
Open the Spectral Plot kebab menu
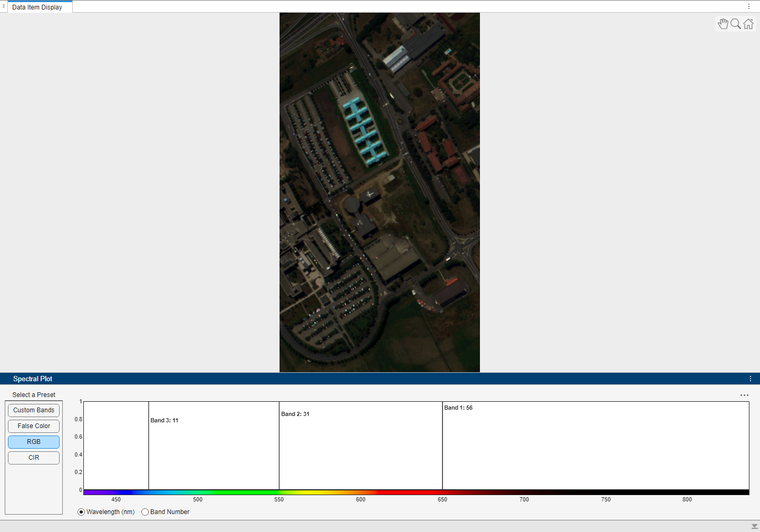point(751,378)
